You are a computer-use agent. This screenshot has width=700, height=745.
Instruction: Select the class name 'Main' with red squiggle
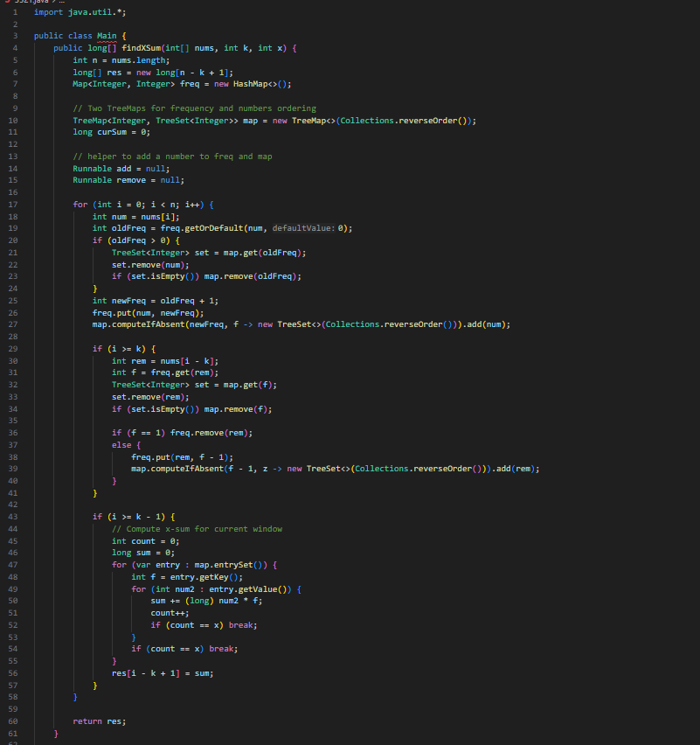[107, 36]
